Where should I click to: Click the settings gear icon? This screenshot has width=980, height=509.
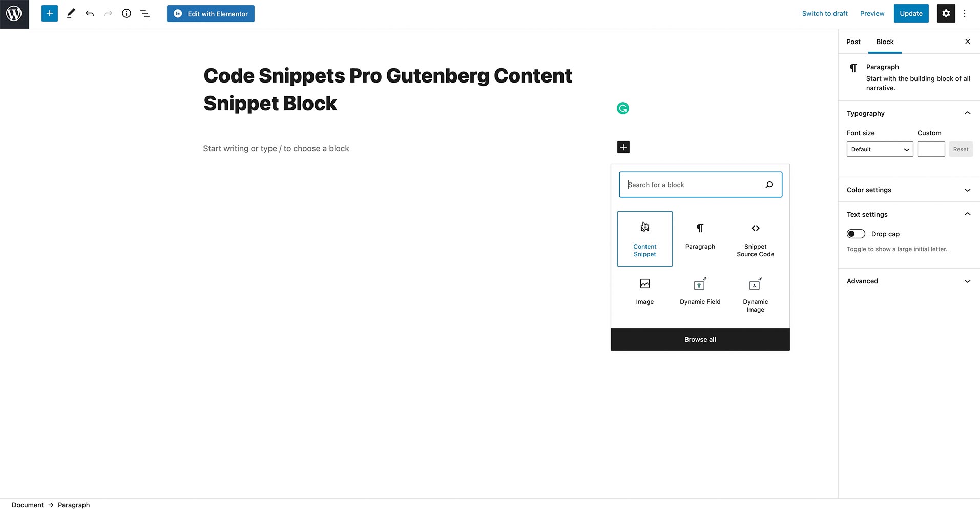tap(946, 13)
